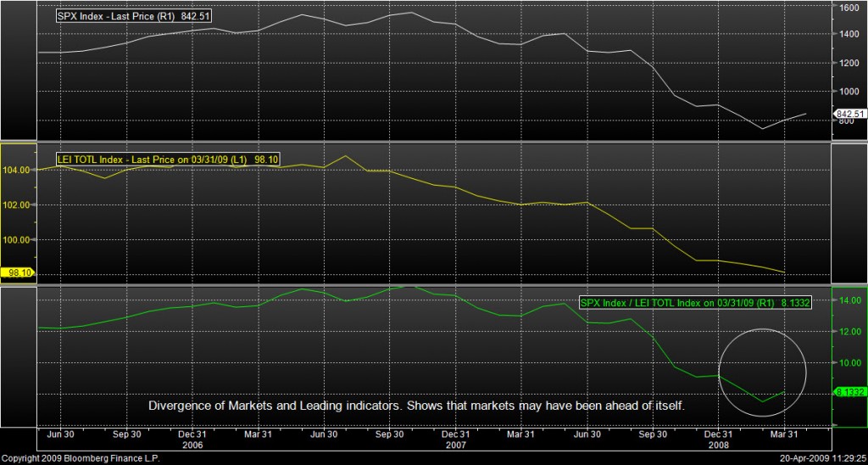Click the 10.00 axis label
868x465 pixels.
851,363
